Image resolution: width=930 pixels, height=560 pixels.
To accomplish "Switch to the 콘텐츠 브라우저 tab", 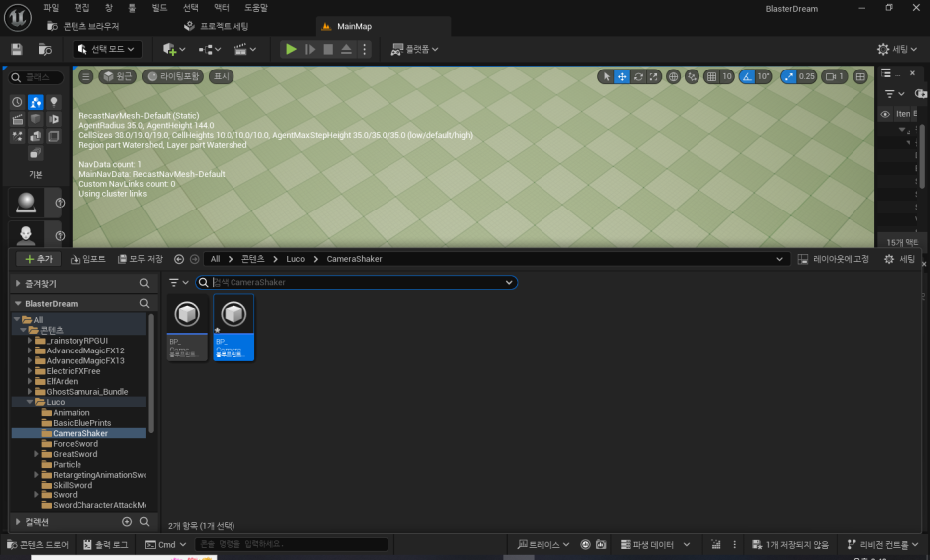I will point(83,26).
